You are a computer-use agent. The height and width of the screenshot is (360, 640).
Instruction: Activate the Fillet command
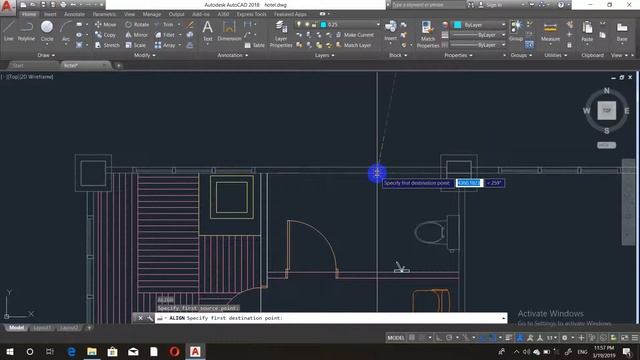165,35
